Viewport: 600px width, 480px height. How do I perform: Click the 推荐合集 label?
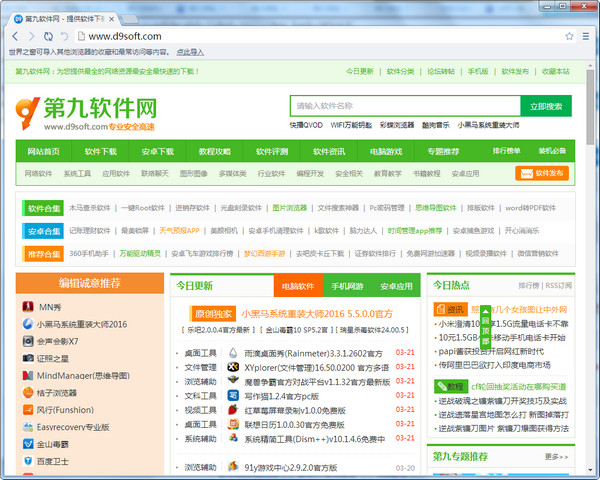[43, 253]
